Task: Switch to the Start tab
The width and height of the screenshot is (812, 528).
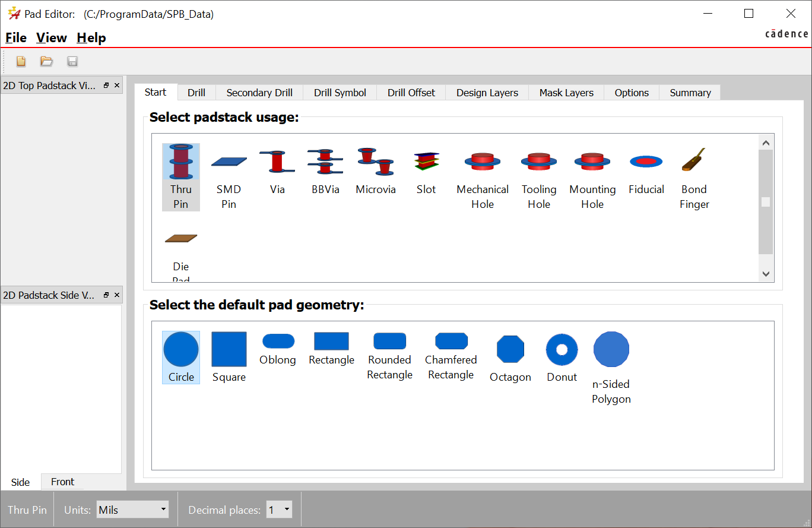Action: click(156, 92)
